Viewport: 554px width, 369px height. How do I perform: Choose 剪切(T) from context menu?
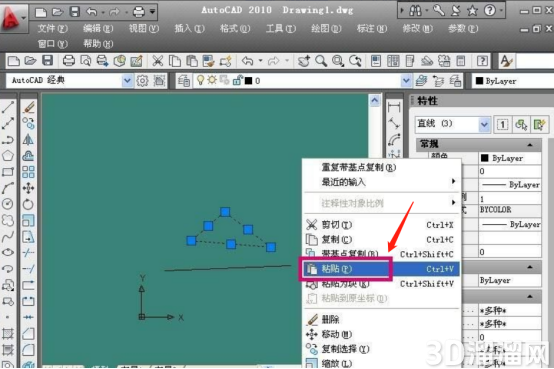pyautogui.click(x=382, y=225)
